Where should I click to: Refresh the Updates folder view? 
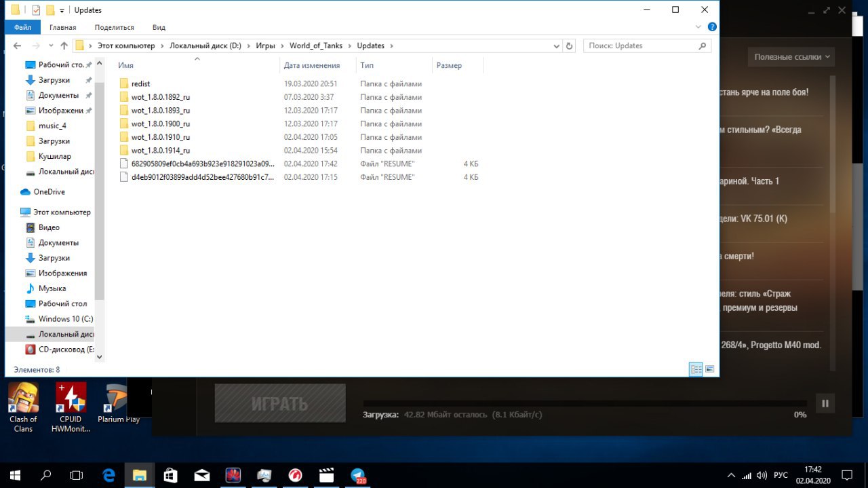[570, 45]
